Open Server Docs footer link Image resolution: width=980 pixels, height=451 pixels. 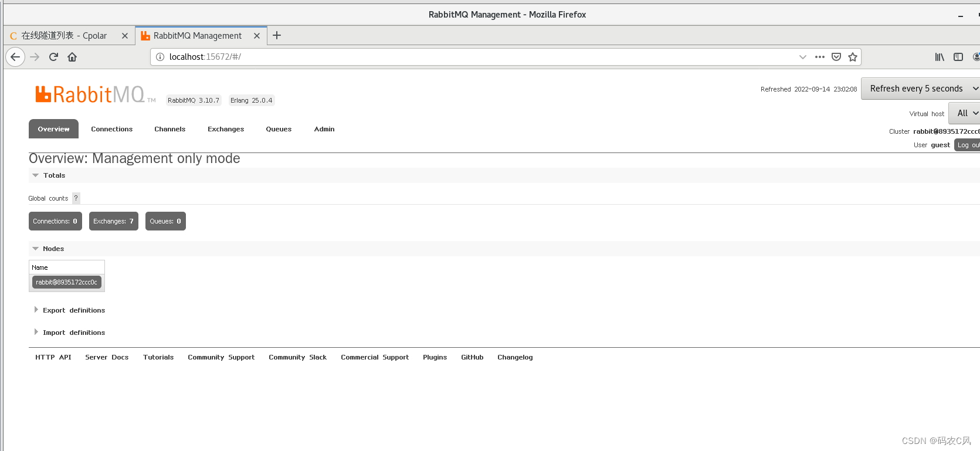coord(107,357)
